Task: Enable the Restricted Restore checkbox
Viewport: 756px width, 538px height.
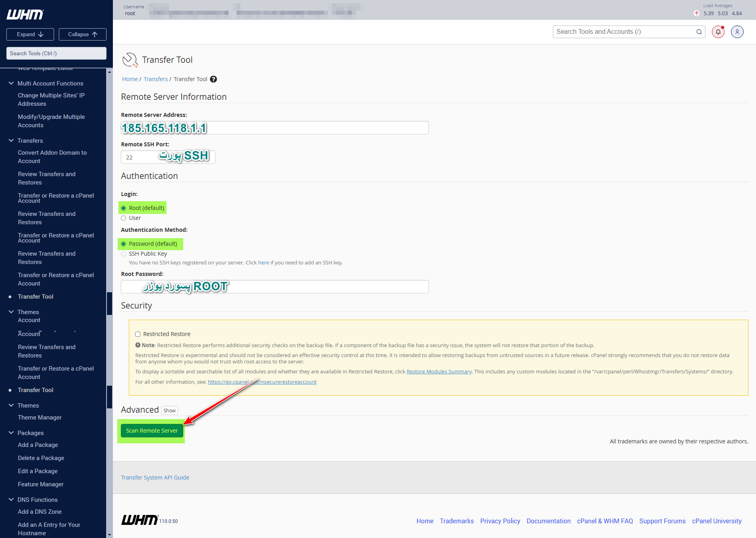Action: 138,334
